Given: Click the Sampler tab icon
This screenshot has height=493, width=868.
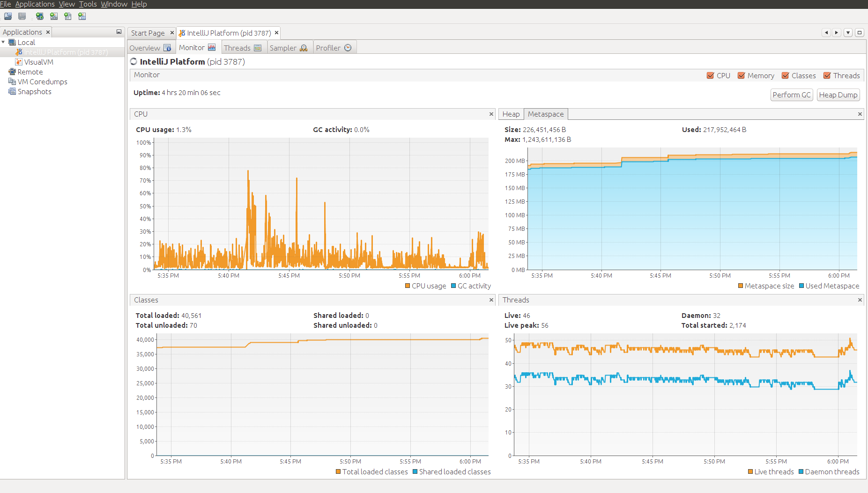Looking at the screenshot, I should click(x=304, y=48).
